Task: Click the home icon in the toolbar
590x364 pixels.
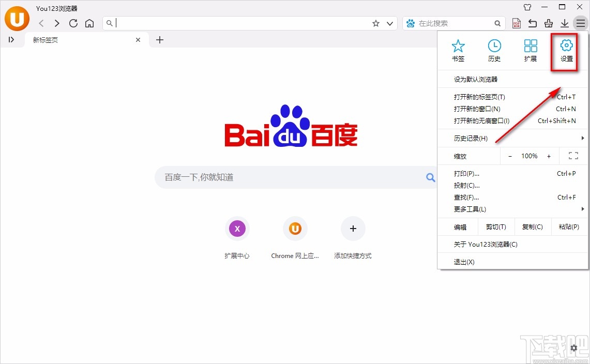Action: pos(90,23)
